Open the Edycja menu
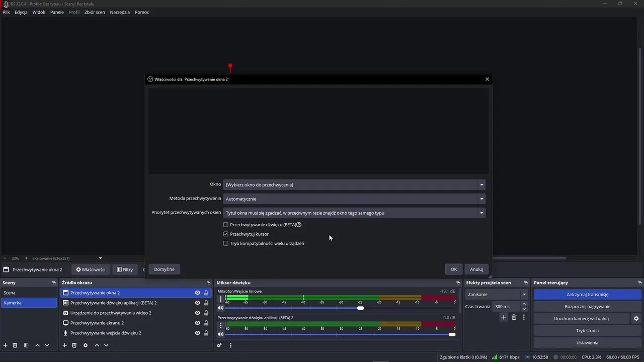Viewport: 644px width, 362px height. click(x=21, y=12)
